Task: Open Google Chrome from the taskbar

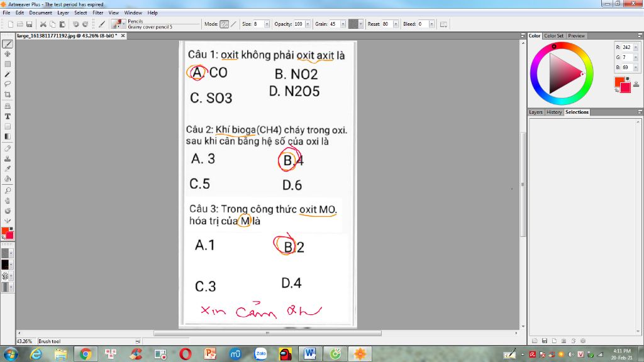Action: click(86, 354)
